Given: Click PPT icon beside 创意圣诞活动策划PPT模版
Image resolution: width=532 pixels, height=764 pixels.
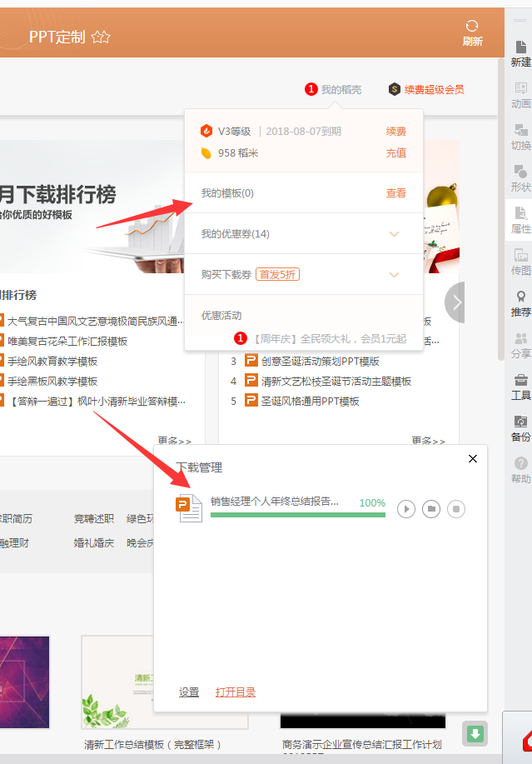Looking at the screenshot, I should pos(251,361).
